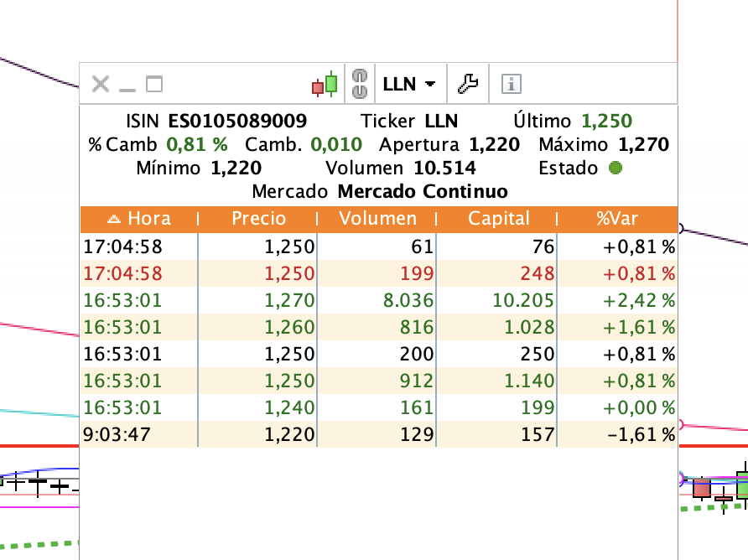This screenshot has height=560, width=748.
Task: Show the information panel icon
Action: pyautogui.click(x=512, y=84)
